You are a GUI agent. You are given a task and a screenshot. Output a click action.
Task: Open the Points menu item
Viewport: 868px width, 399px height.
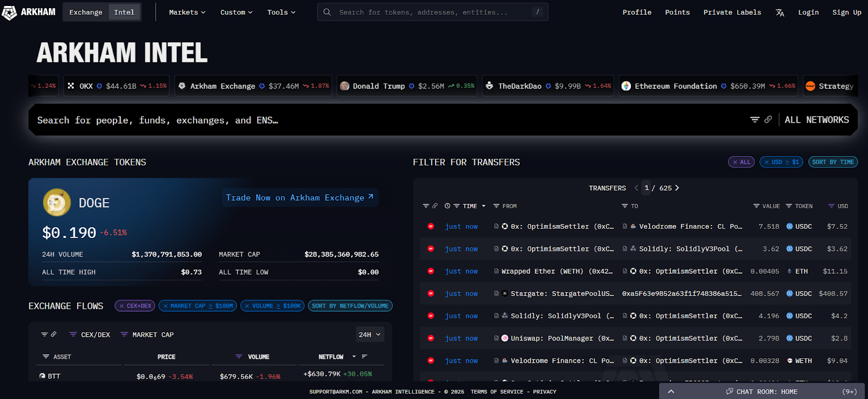[678, 12]
